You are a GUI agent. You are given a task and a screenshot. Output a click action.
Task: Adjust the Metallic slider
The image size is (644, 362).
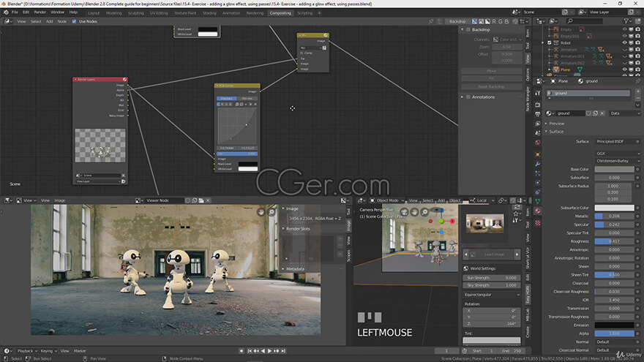pos(615,216)
